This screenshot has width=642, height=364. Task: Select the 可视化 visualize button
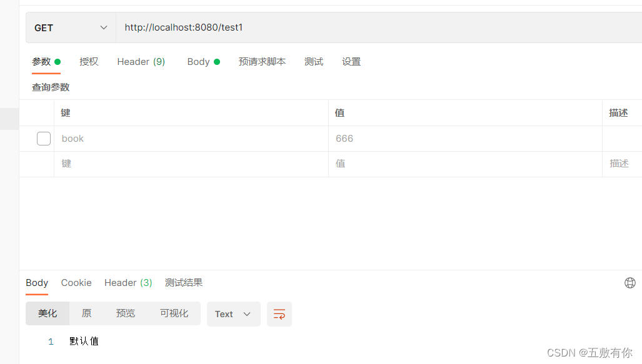174,313
